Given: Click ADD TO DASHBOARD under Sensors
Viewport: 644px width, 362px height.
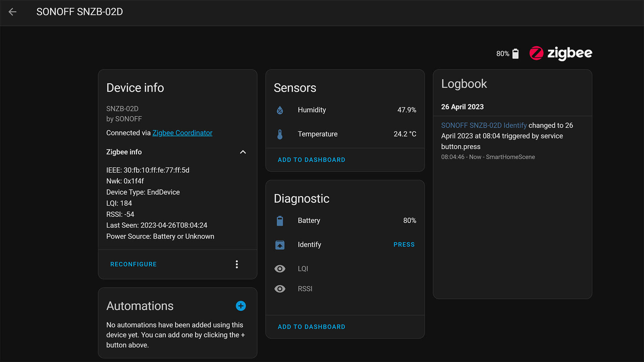Looking at the screenshot, I should [x=311, y=160].
